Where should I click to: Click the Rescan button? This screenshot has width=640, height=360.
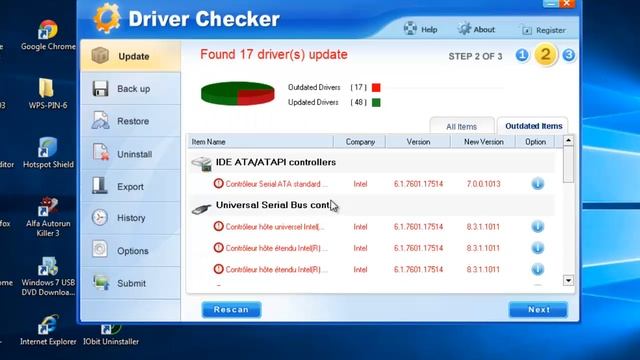231,310
